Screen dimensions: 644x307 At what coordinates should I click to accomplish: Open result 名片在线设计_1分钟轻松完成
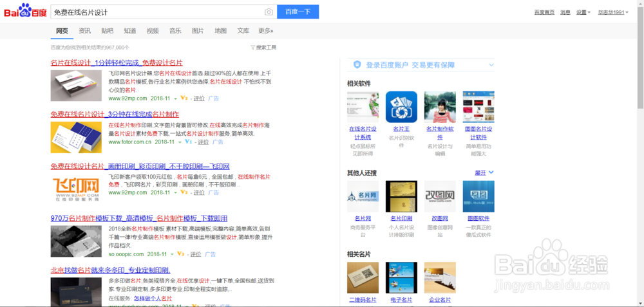[117, 63]
